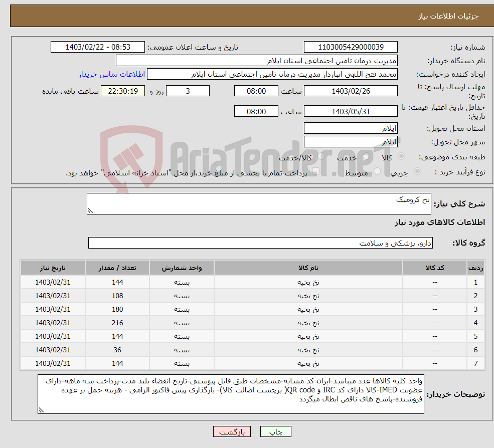Click the need date in row 5
The width and height of the screenshot is (494, 448).
53,336
